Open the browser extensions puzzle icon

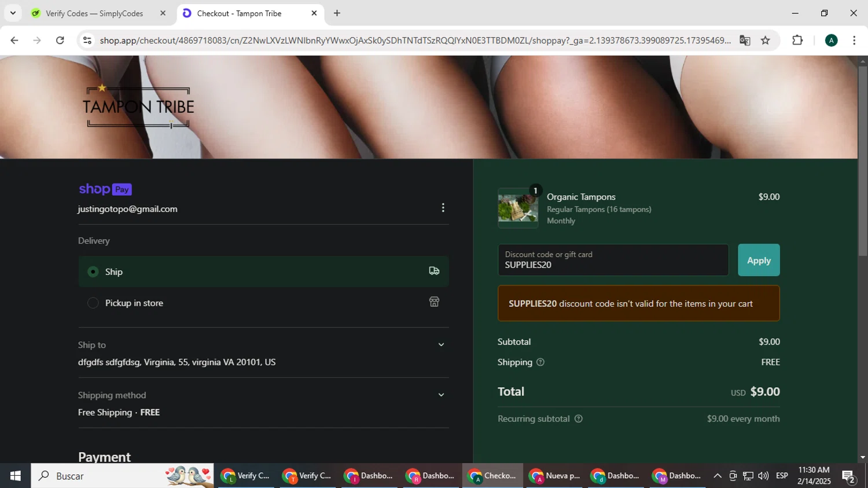point(797,41)
